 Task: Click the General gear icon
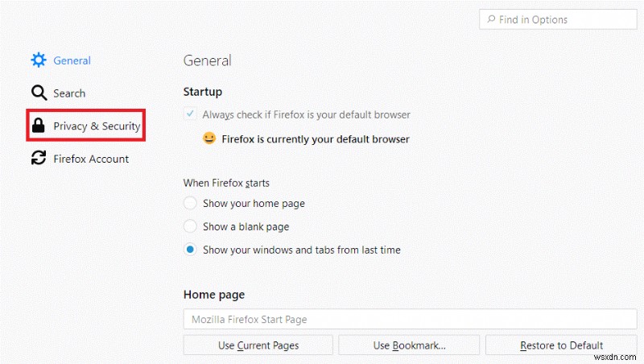tap(38, 60)
